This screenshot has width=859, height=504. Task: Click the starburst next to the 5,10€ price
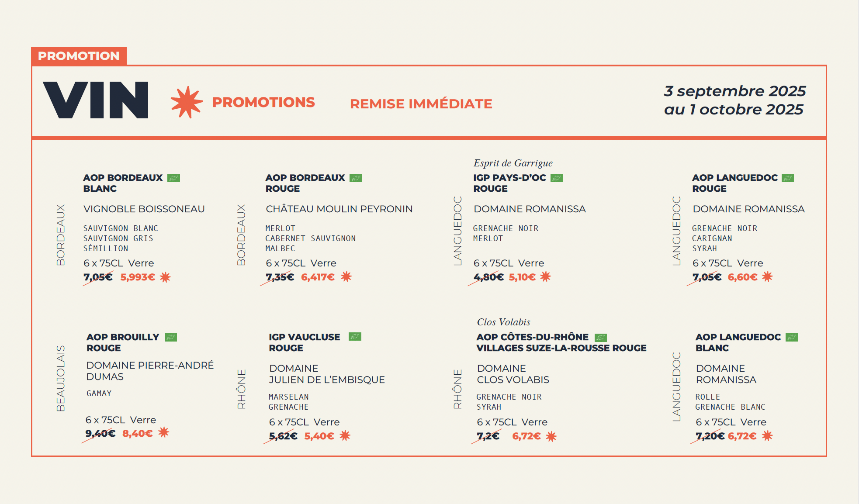click(x=545, y=276)
